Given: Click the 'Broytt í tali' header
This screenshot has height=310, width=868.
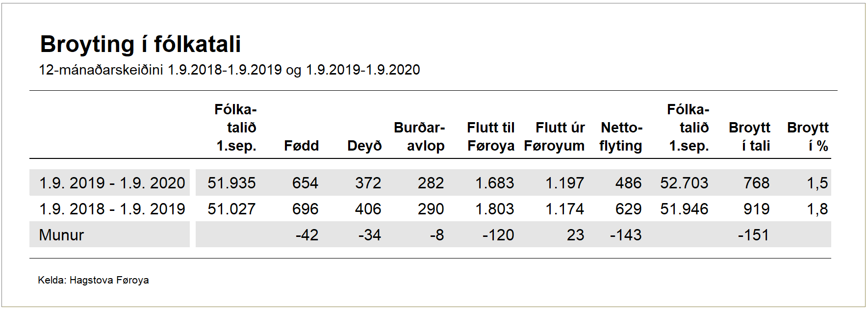Looking at the screenshot, I should pos(749,137).
